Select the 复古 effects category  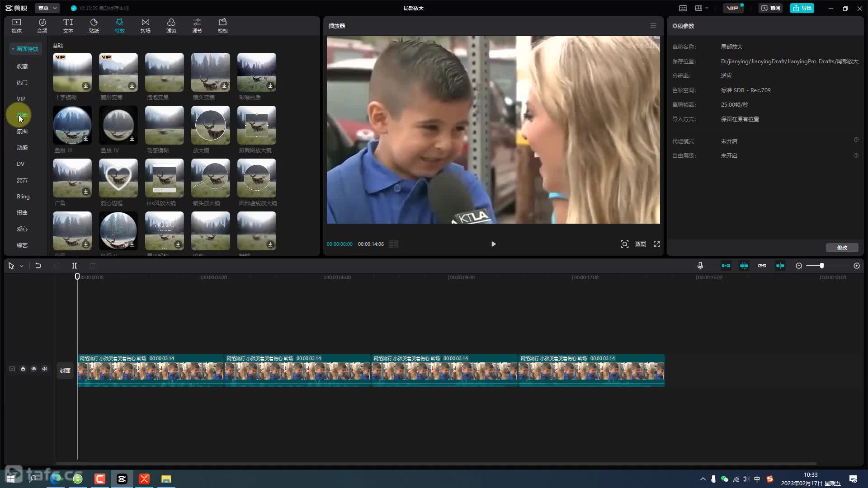click(x=22, y=180)
